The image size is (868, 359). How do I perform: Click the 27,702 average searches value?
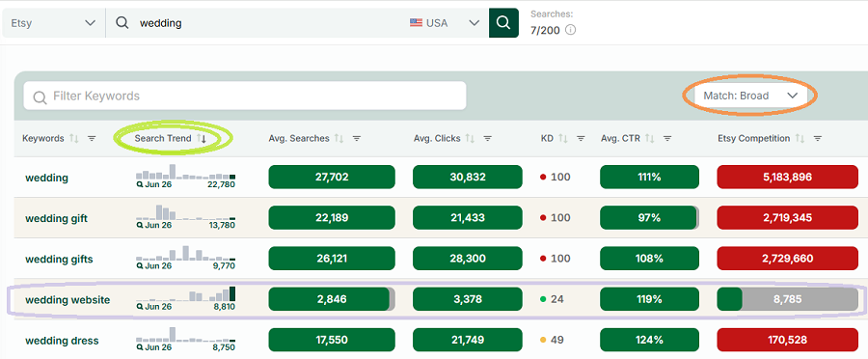(332, 178)
